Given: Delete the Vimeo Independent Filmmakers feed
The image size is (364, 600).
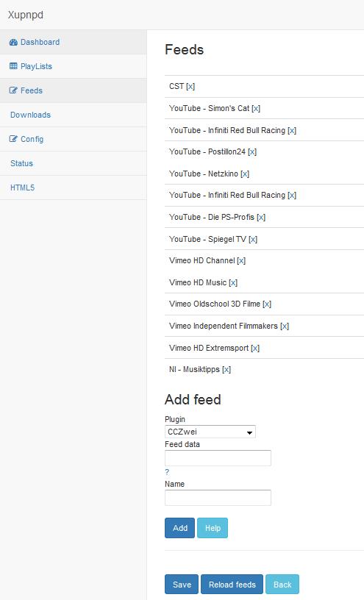Looking at the screenshot, I should (x=285, y=326).
